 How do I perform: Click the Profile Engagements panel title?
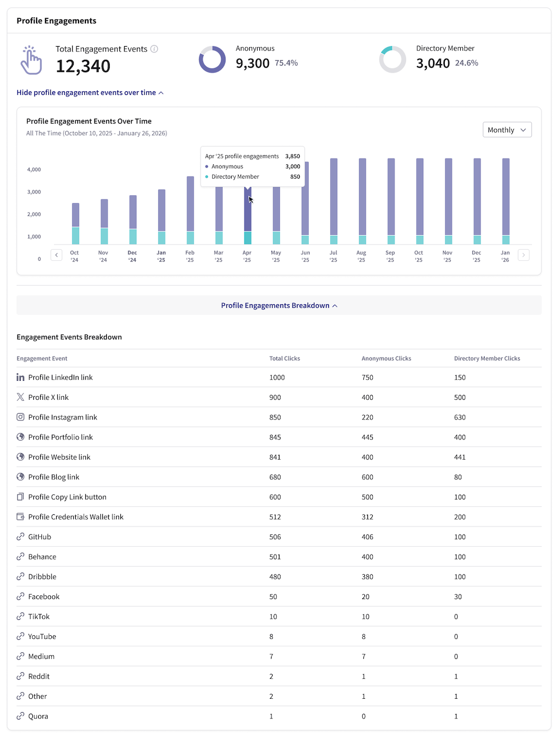(x=57, y=21)
